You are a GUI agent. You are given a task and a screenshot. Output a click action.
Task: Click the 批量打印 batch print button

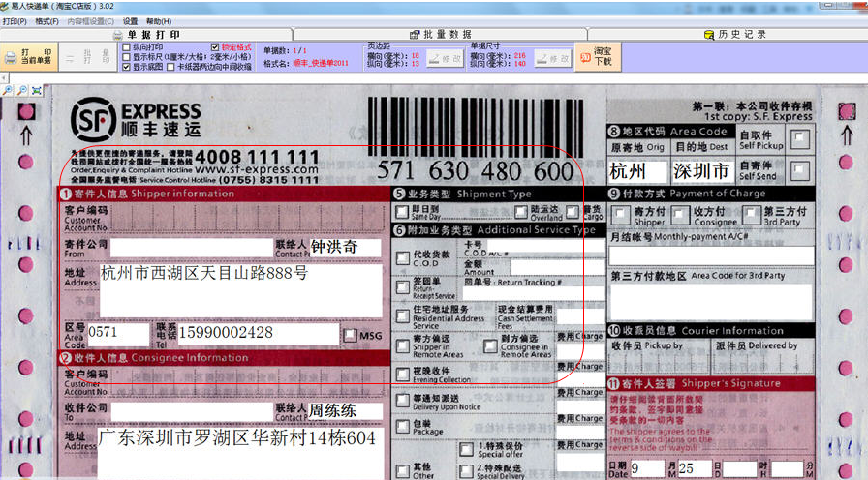(x=88, y=56)
